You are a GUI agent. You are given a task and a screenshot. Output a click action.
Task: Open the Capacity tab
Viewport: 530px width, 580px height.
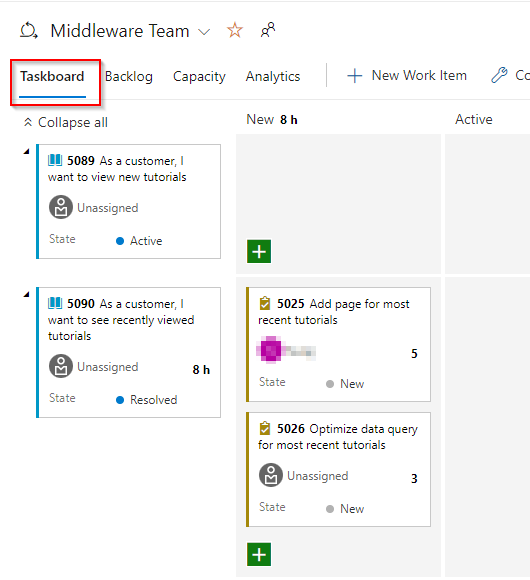[x=199, y=77]
